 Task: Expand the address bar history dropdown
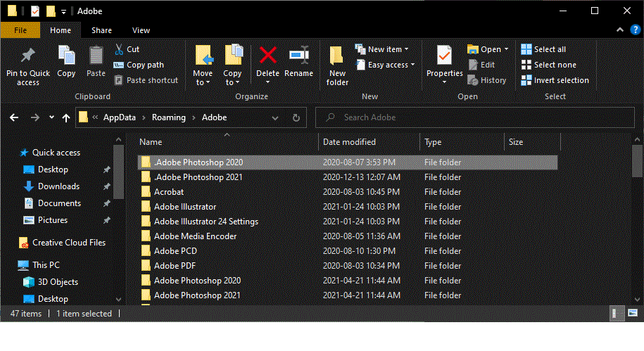coord(275,118)
